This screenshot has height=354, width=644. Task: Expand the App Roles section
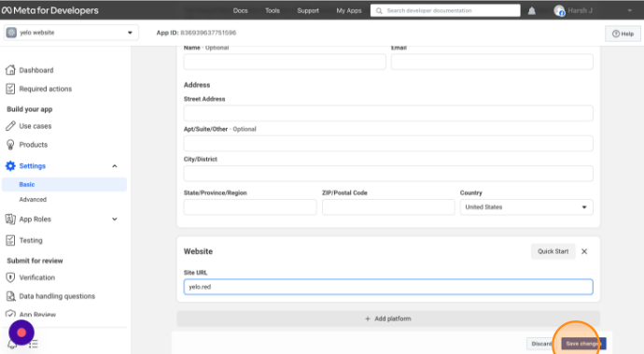115,219
